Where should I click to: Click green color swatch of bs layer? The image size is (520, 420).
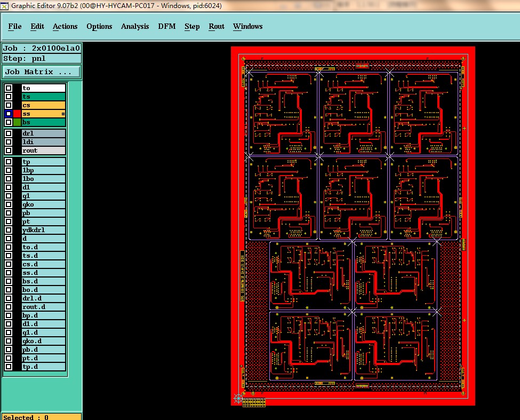(x=17, y=122)
